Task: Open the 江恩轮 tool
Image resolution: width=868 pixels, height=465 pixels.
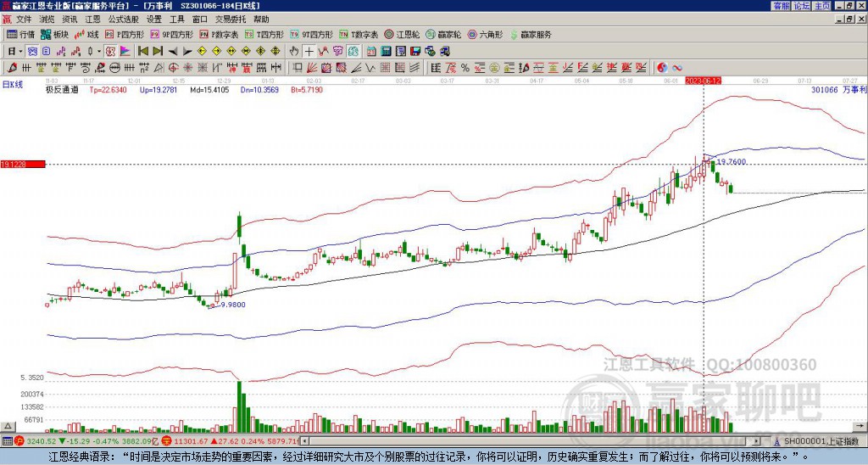Action: pyautogui.click(x=402, y=34)
